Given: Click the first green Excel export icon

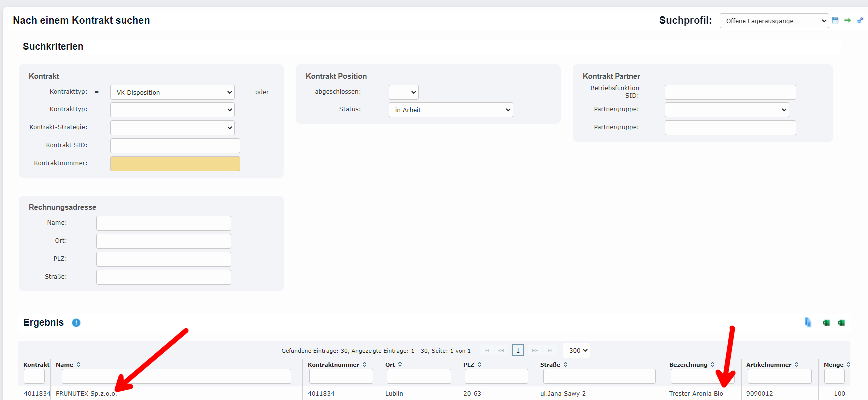Looking at the screenshot, I should coord(826,323).
